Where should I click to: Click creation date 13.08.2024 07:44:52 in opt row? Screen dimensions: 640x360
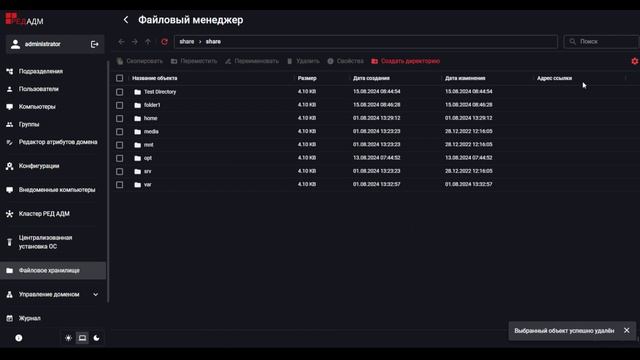tap(376, 158)
